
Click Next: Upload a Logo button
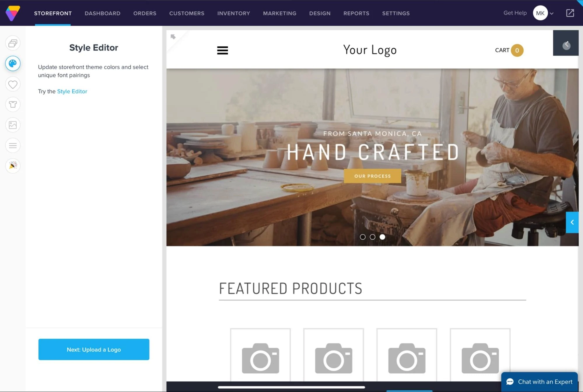[x=94, y=349]
